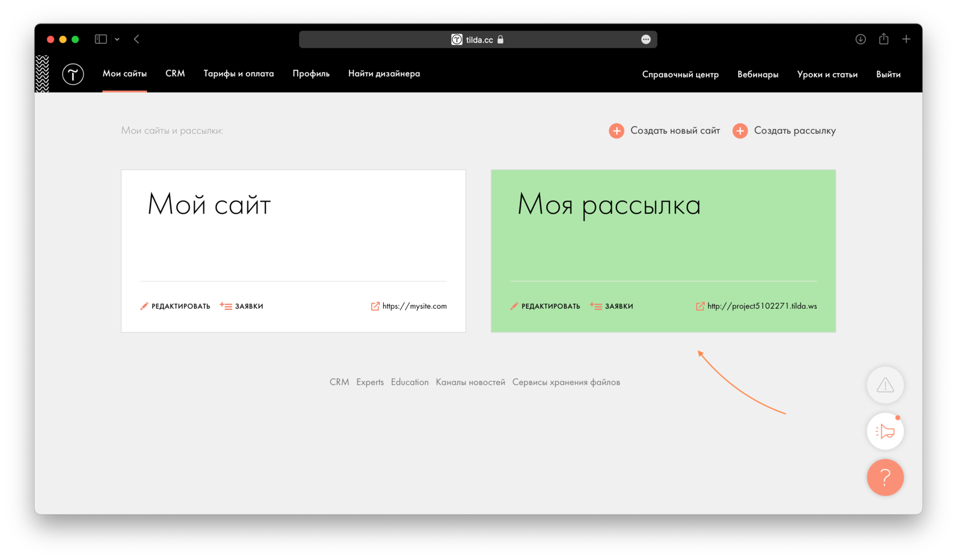Image resolution: width=957 pixels, height=560 pixels.
Task: Click the Experts footer link
Action: (370, 382)
